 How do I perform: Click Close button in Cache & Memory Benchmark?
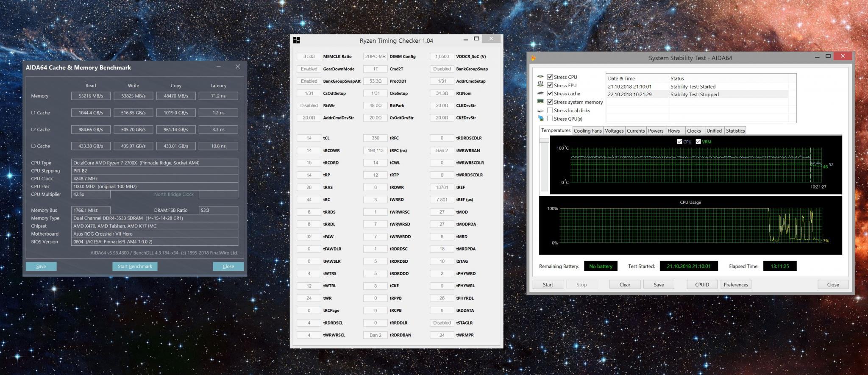pyautogui.click(x=228, y=267)
